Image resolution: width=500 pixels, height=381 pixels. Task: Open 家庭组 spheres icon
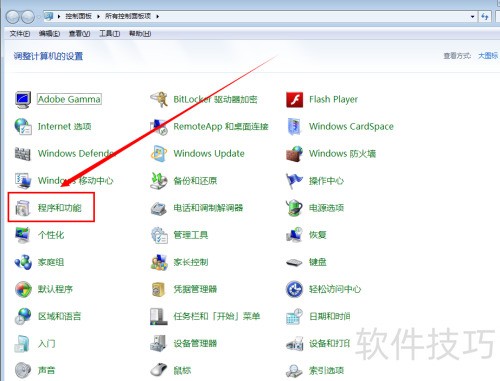click(23, 262)
